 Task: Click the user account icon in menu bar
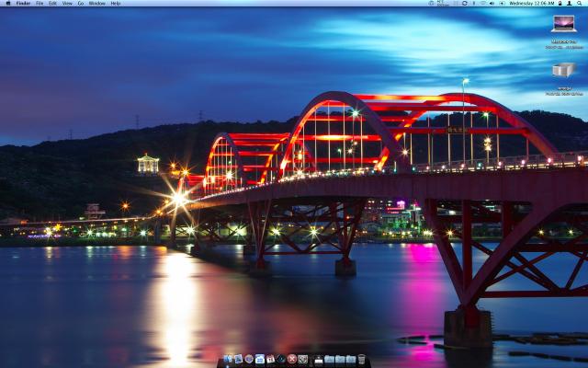tap(570, 3)
